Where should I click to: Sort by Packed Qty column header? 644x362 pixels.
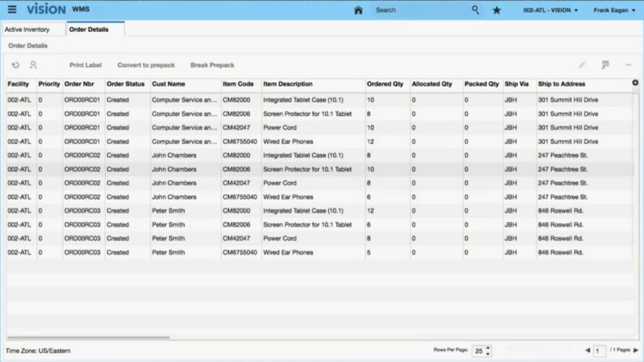(x=481, y=84)
